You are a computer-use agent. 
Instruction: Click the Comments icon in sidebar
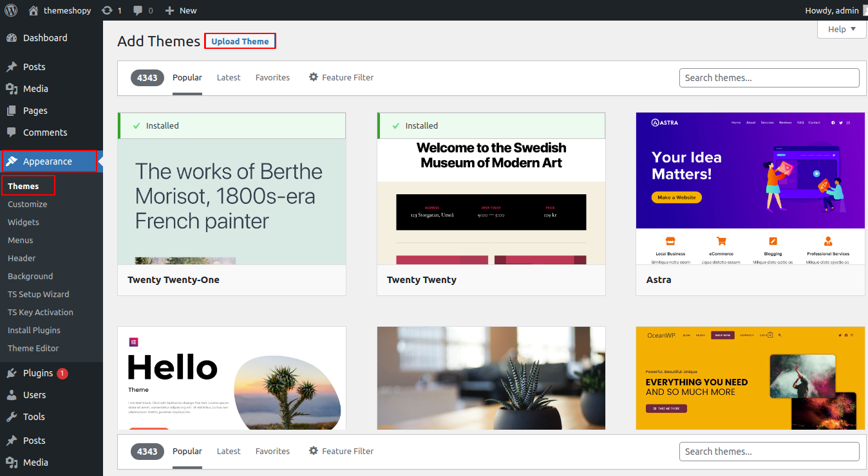click(12, 133)
